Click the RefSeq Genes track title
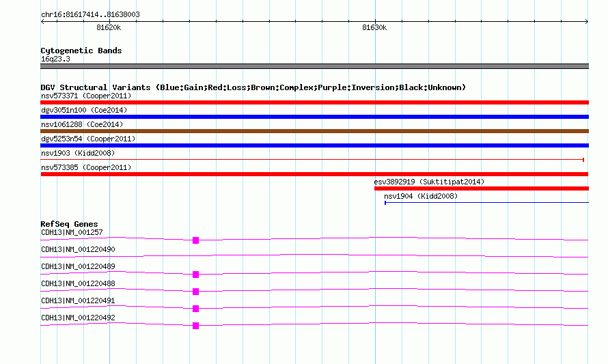 [x=69, y=224]
